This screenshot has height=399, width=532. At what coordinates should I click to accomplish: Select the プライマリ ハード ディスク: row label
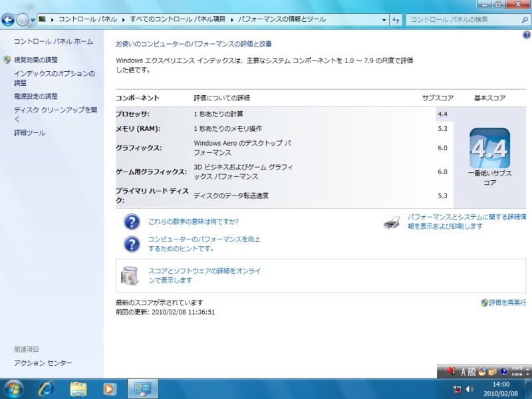click(x=152, y=196)
